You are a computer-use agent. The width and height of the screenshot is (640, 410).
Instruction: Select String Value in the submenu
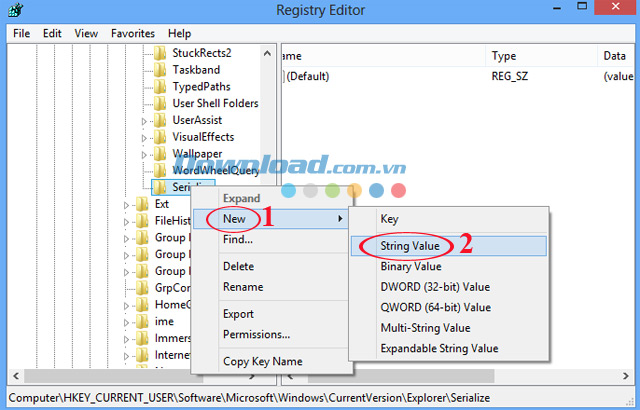coord(449,246)
